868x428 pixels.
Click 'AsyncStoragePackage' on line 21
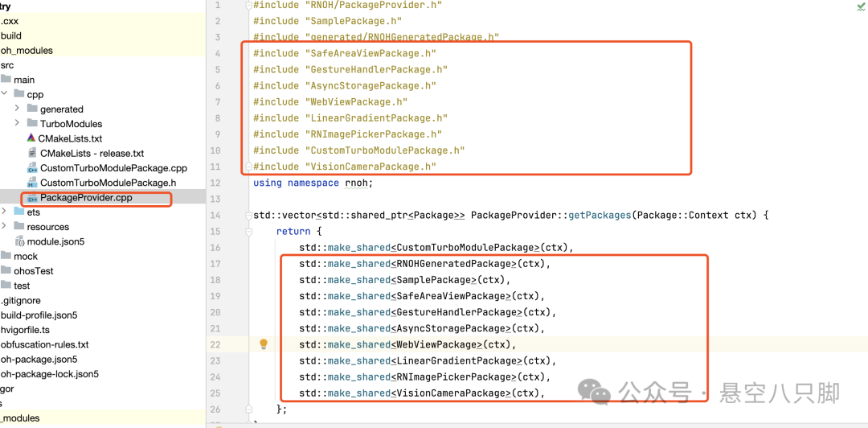coord(451,328)
